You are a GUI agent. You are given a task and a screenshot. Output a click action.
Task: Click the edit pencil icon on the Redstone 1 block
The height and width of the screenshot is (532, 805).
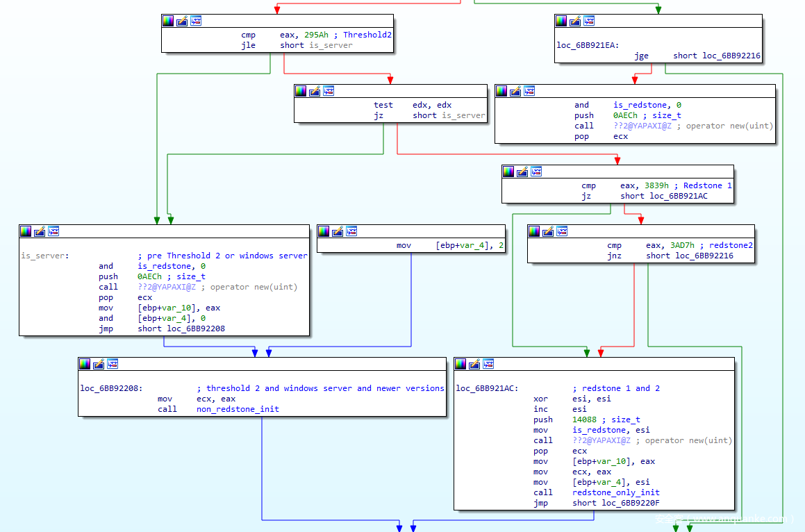(522, 172)
